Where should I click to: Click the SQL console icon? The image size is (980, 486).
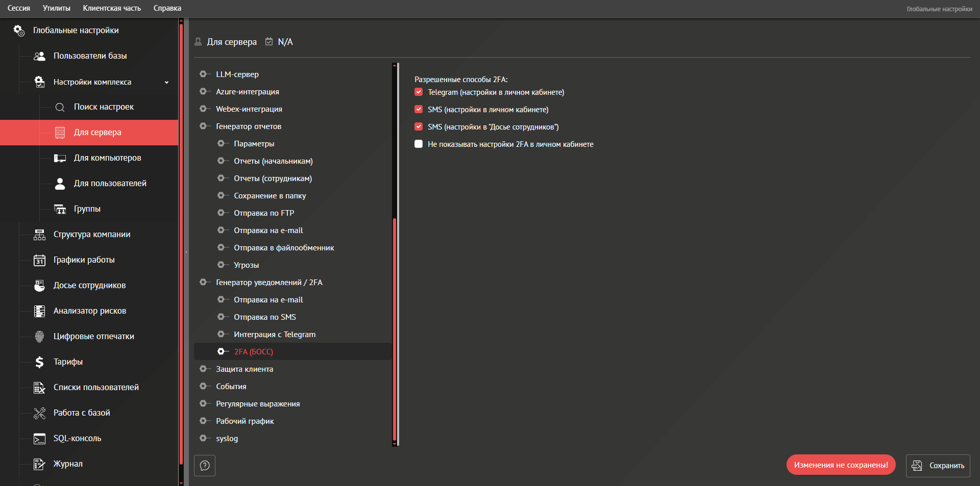tap(39, 439)
